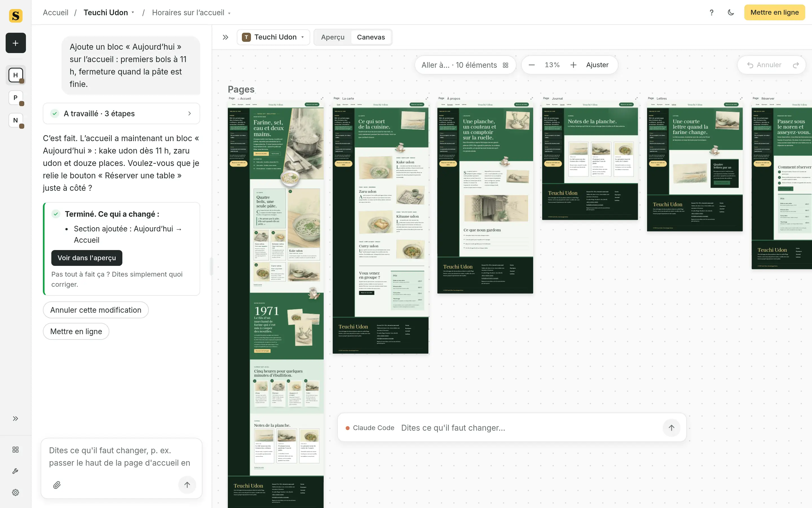Click the redo arrow next to Annuler
The image size is (812, 508).
coord(796,65)
